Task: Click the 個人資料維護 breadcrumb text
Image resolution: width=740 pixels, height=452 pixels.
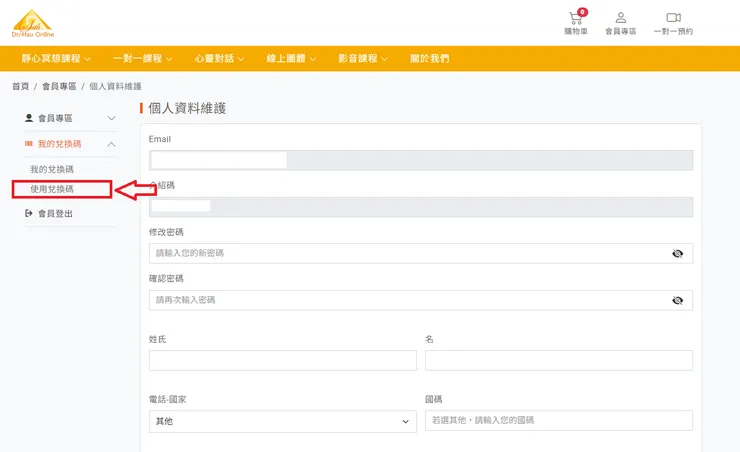Action: pyautogui.click(x=115, y=86)
